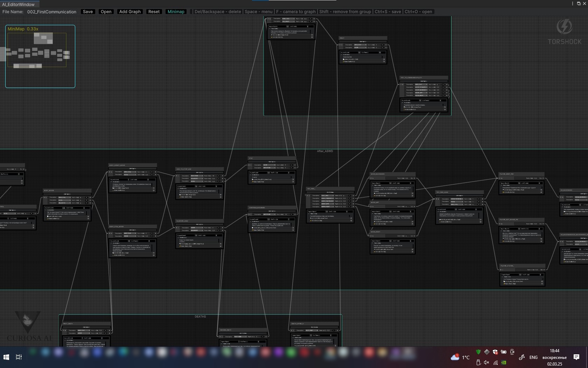Click the Save button
This screenshot has width=588, height=368.
(88, 12)
